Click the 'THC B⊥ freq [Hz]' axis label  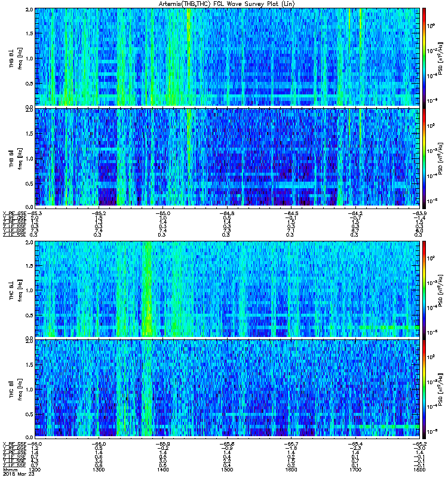[16, 290]
